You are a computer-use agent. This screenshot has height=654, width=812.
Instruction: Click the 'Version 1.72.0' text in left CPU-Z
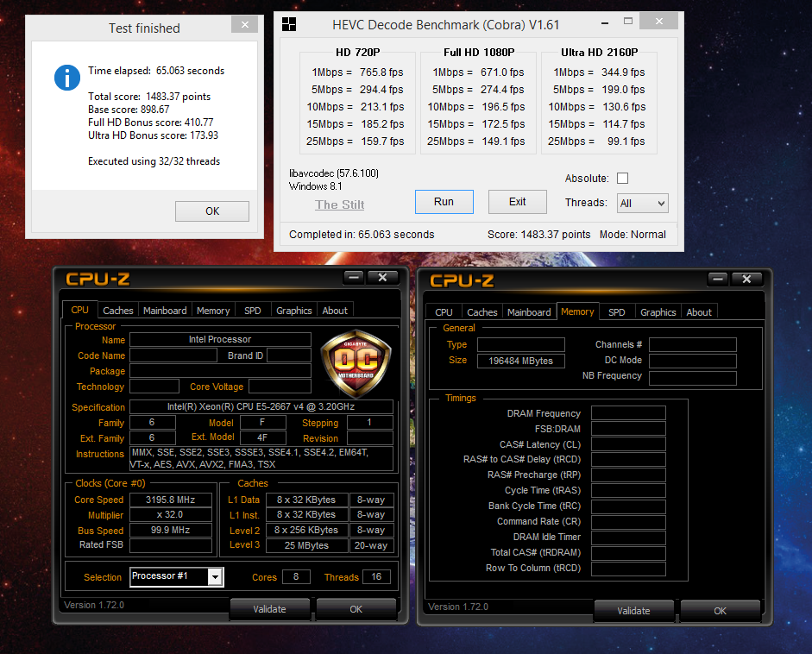click(x=94, y=605)
